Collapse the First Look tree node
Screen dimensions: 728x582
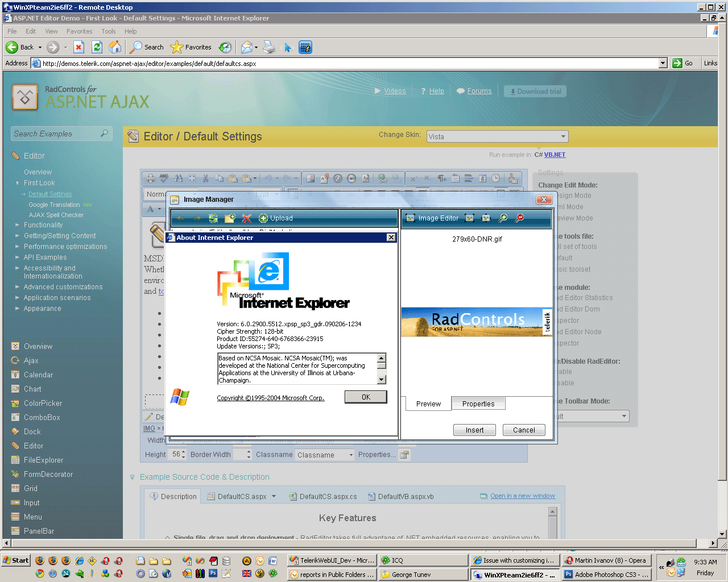tap(17, 183)
